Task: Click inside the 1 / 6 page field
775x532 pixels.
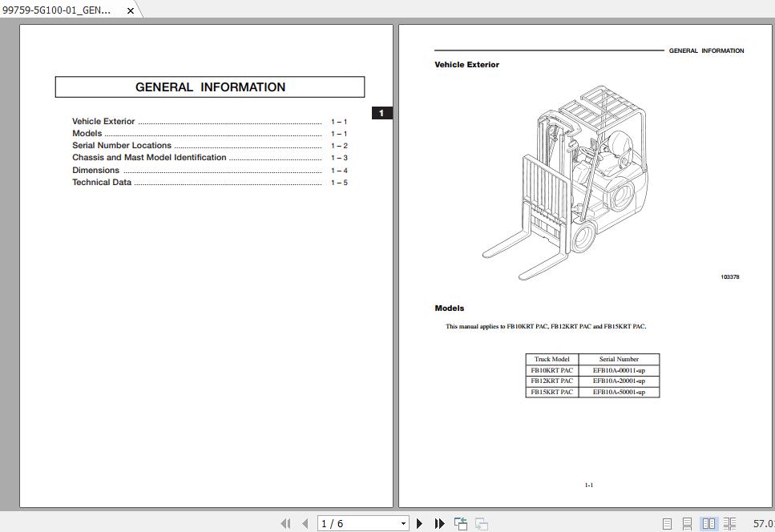Action: (x=345, y=522)
